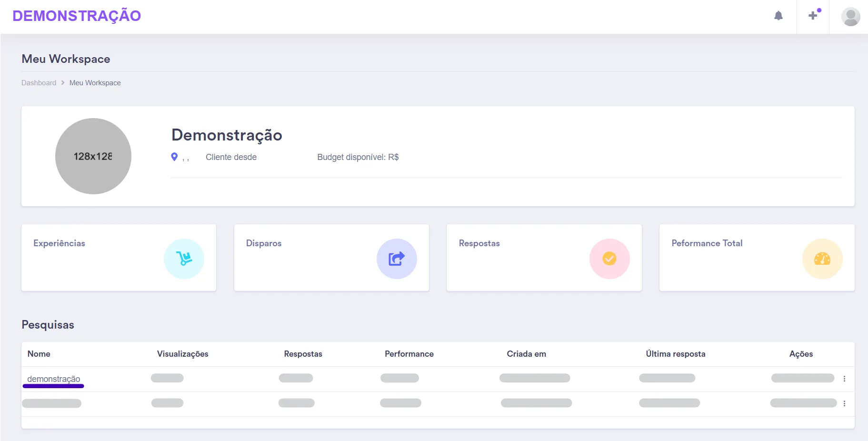
Task: Open the notifications bell
Action: (778, 16)
